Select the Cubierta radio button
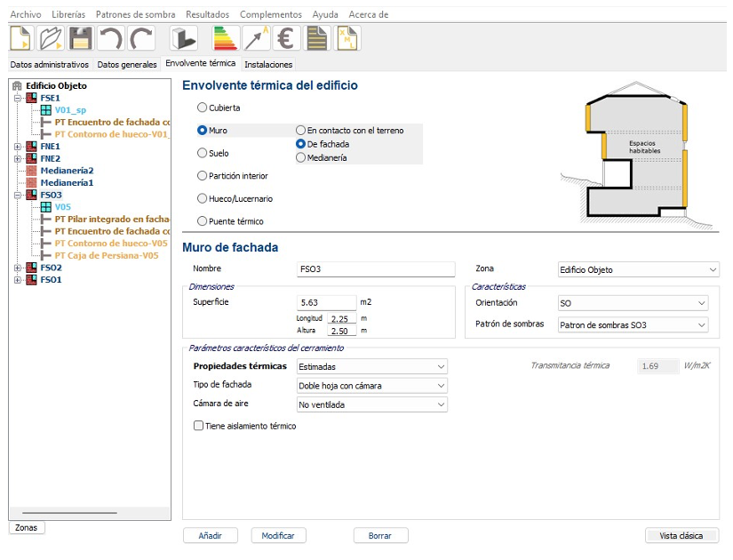733x560 pixels. 203,108
